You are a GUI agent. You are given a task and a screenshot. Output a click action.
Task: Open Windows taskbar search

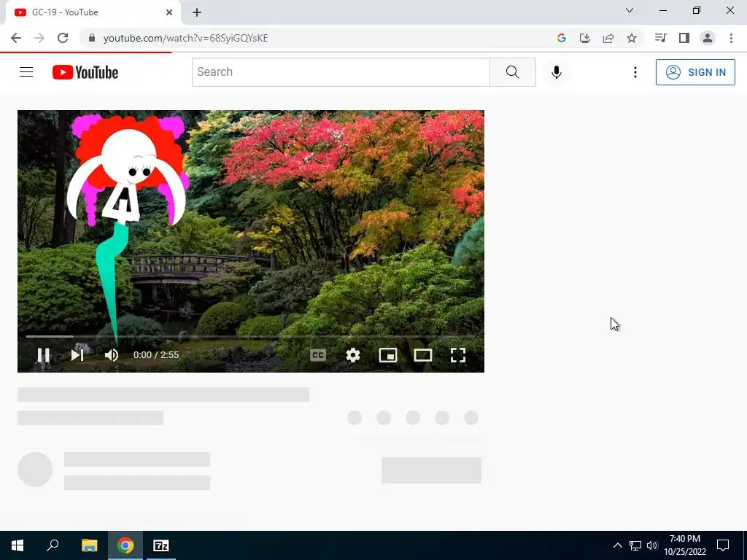(53, 545)
